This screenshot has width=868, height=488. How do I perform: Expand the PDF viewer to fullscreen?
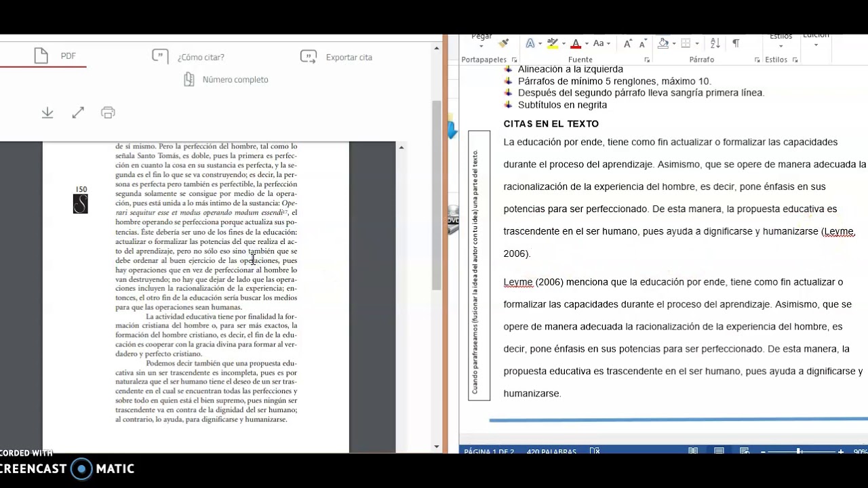78,113
